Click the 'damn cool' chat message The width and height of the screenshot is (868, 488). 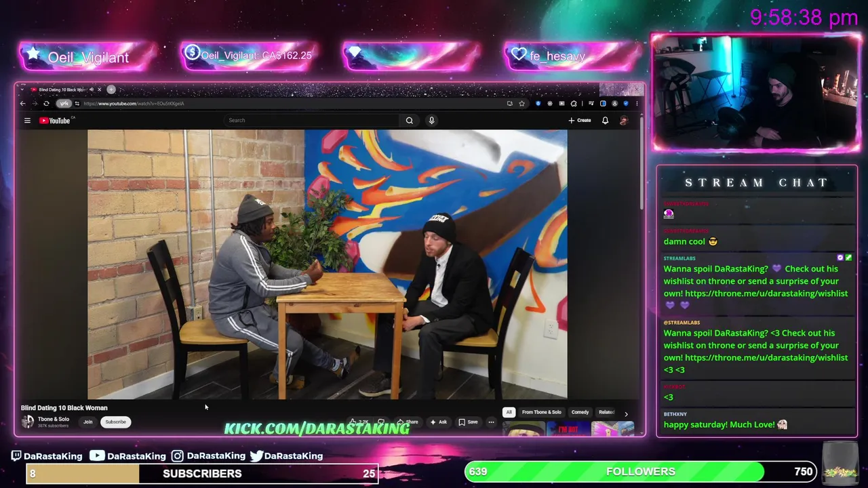tap(690, 241)
